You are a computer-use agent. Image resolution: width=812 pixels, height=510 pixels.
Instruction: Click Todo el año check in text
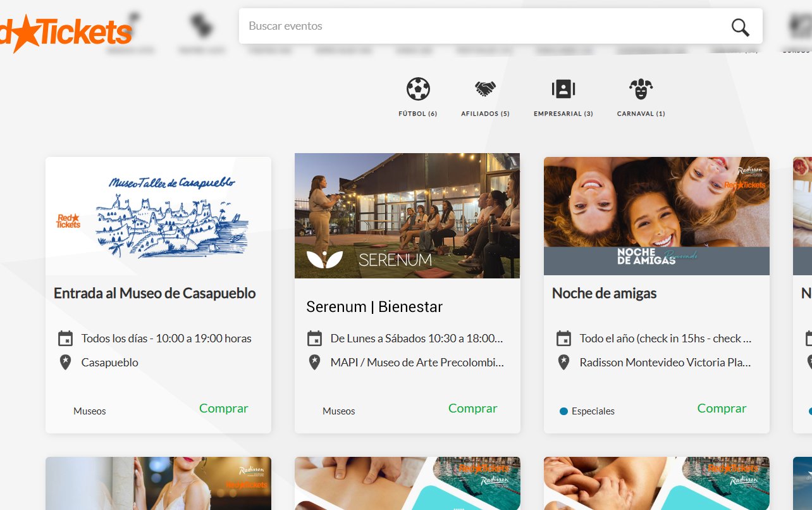coord(665,339)
